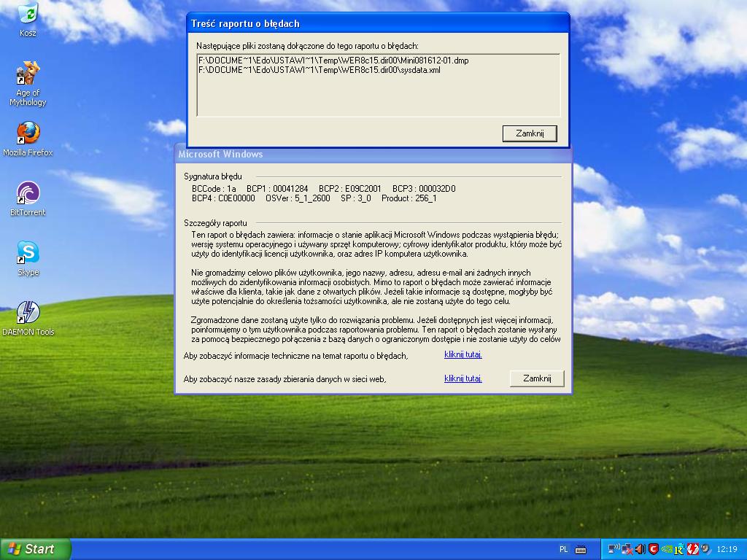Click the yellow K tray icon
Screen dimensions: 747x560
[679, 549]
